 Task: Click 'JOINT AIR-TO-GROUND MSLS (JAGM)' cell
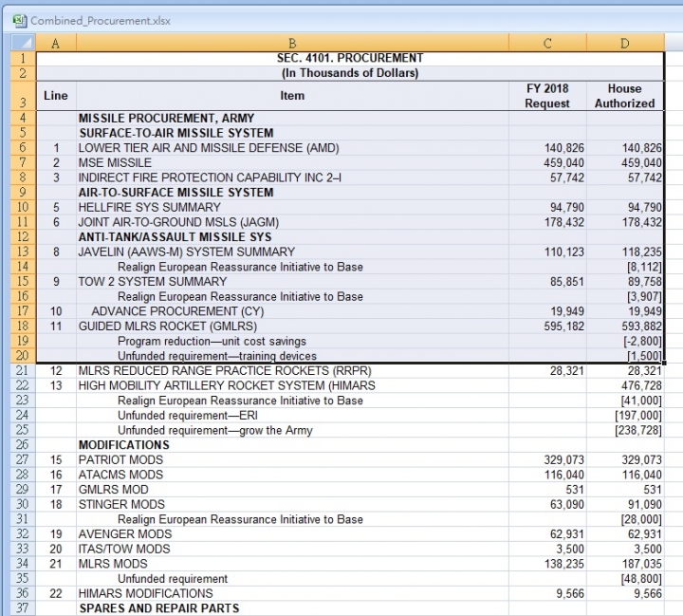[x=292, y=222]
